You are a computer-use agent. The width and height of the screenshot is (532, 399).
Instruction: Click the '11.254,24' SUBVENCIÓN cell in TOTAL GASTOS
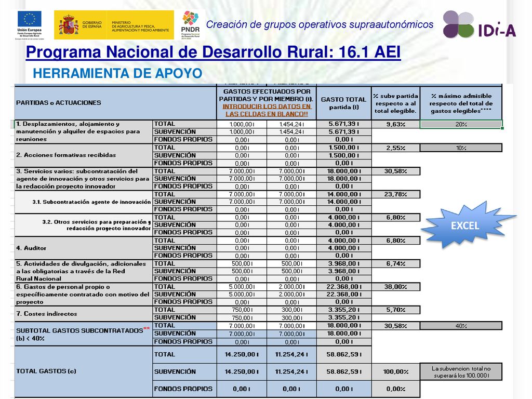point(291,371)
